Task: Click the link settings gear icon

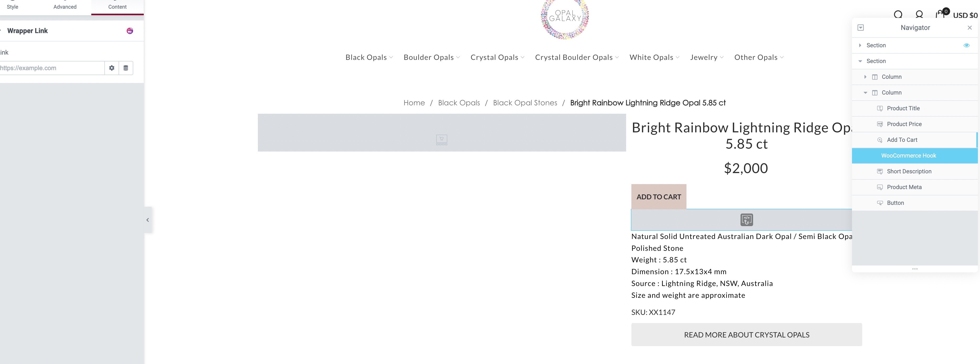Action: [x=111, y=68]
